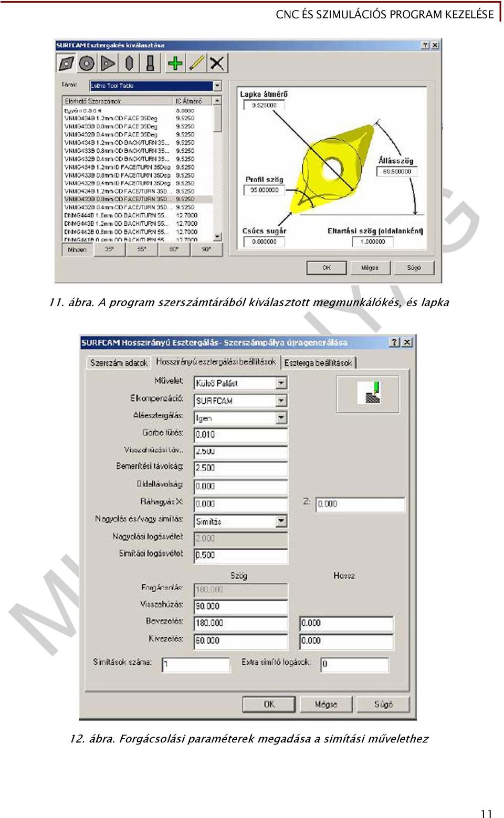Click the Extra simító fogások field
The image size is (504, 818).
(355, 665)
